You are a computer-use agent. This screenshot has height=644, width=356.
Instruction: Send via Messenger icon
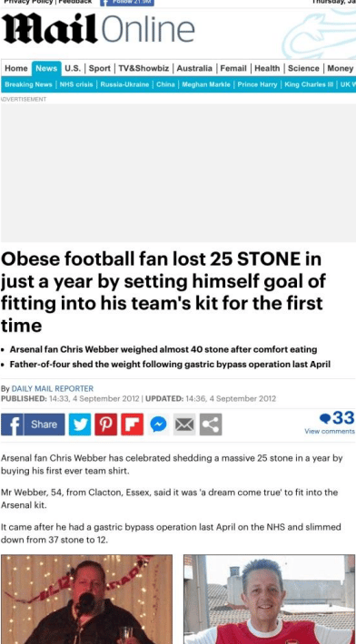(158, 424)
